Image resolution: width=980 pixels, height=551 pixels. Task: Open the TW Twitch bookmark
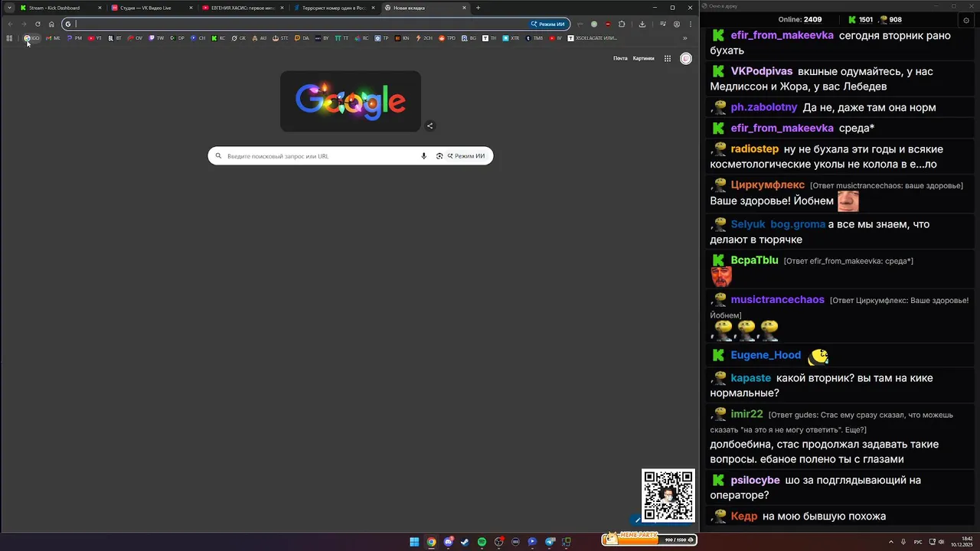coord(156,37)
